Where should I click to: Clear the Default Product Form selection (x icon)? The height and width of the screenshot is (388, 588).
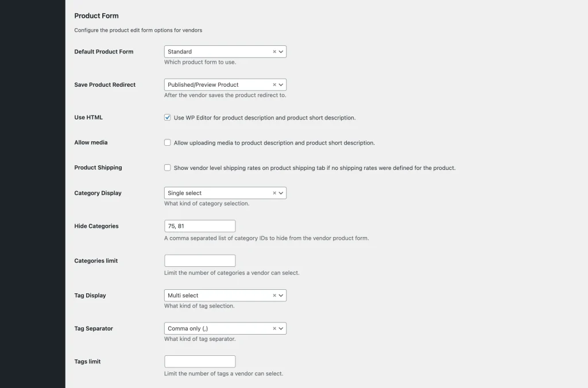click(x=274, y=52)
